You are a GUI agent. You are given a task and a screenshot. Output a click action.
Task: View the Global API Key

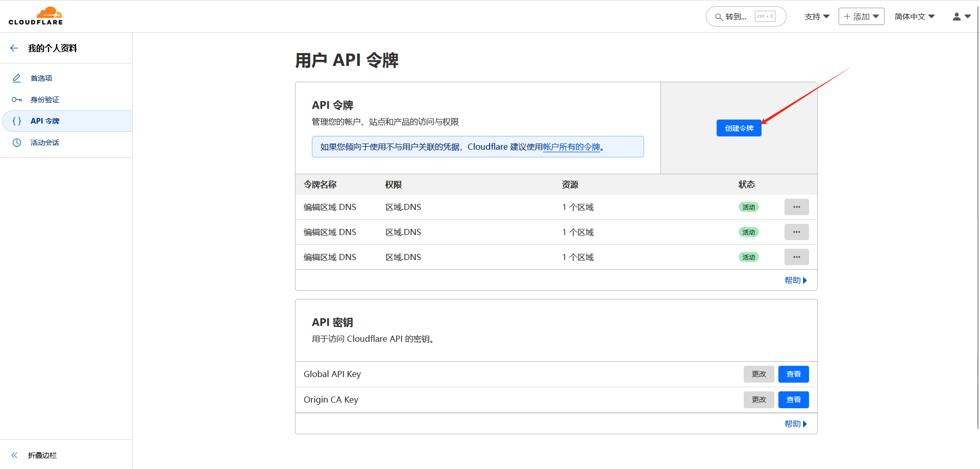click(x=793, y=374)
